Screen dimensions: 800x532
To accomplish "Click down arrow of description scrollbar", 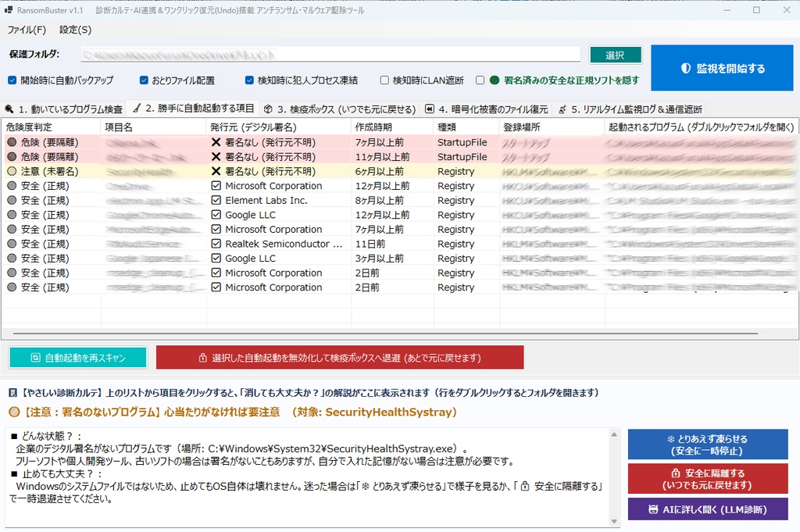I will (614, 521).
